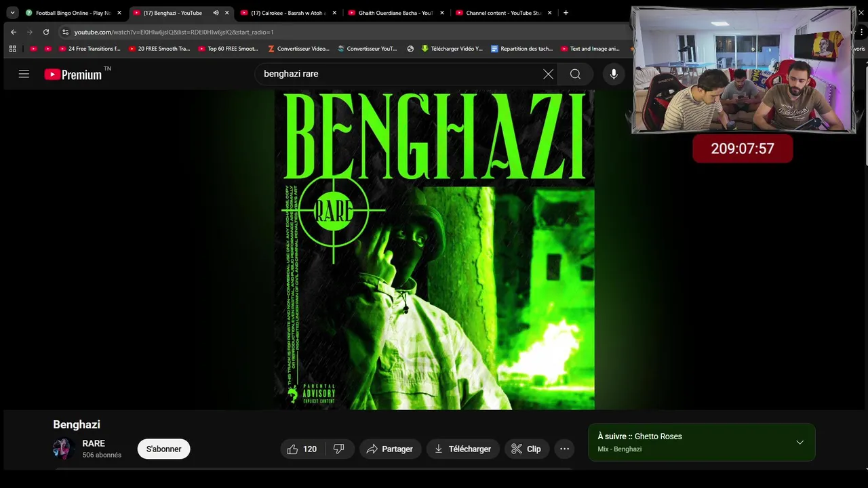Image resolution: width=868 pixels, height=488 pixels.
Task: Click the Mix - Benghazi playlist label
Action: 620,449
